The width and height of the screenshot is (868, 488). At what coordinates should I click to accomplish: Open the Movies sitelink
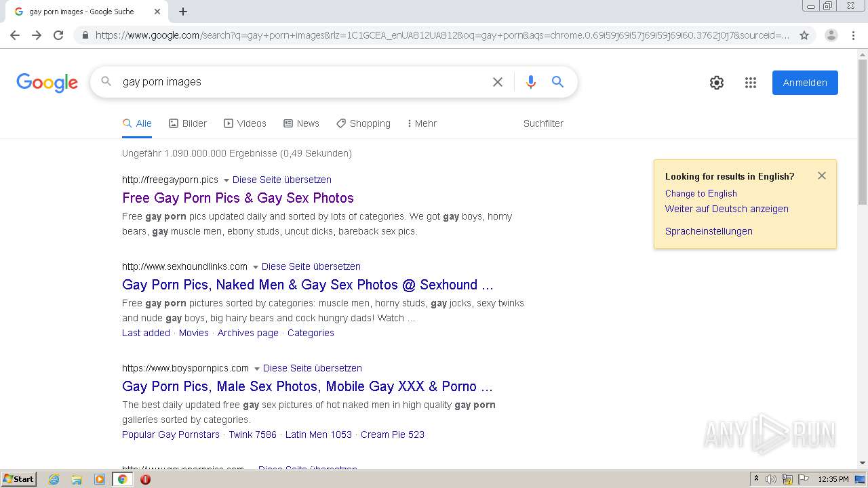194,333
